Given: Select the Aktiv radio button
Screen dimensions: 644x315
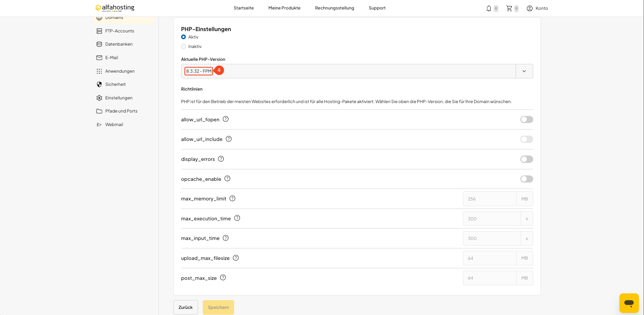Looking at the screenshot, I should point(183,37).
